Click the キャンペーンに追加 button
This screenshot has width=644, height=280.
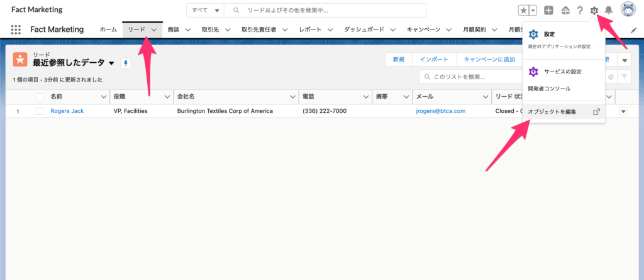[489, 60]
